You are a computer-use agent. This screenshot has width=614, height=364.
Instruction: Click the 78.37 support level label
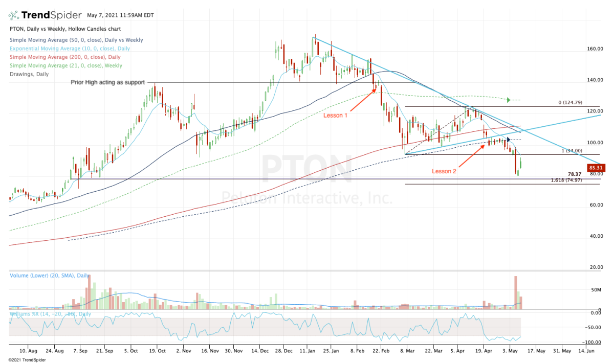pos(576,174)
